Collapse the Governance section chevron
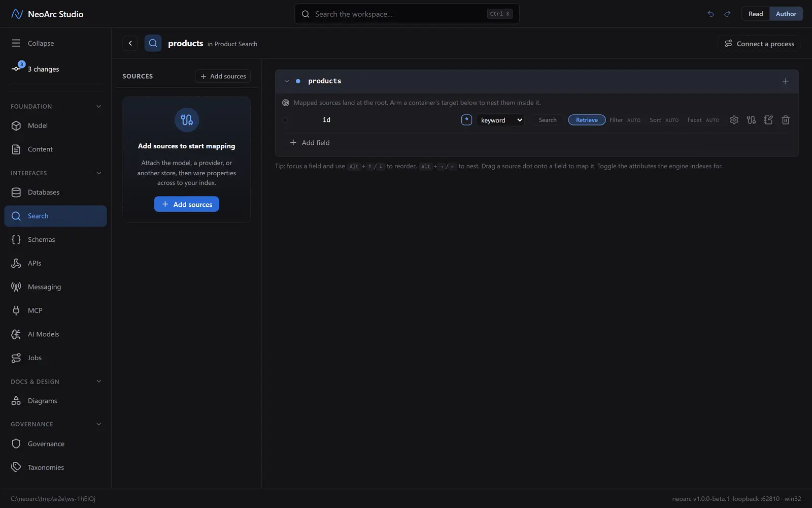 pos(99,424)
